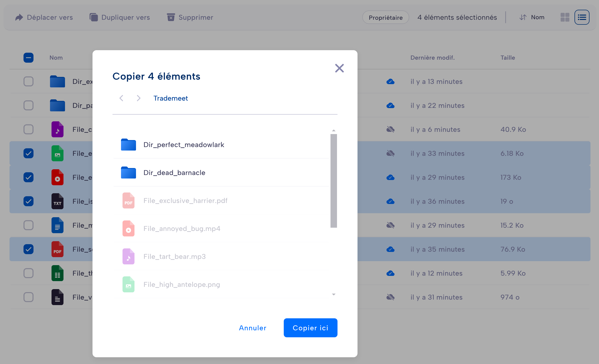Switch to the grid view icon
Screen dimensions: 599x364
565,17
